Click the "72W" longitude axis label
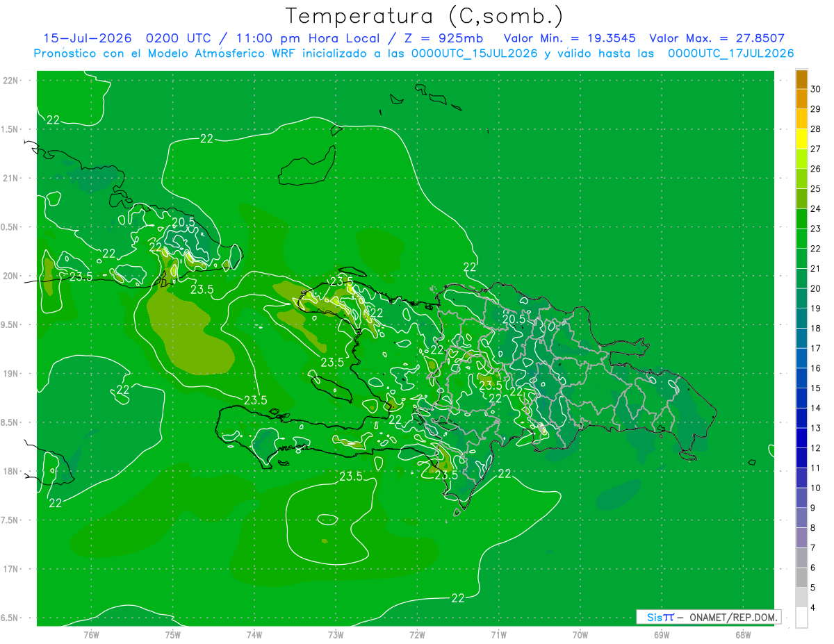 417,634
